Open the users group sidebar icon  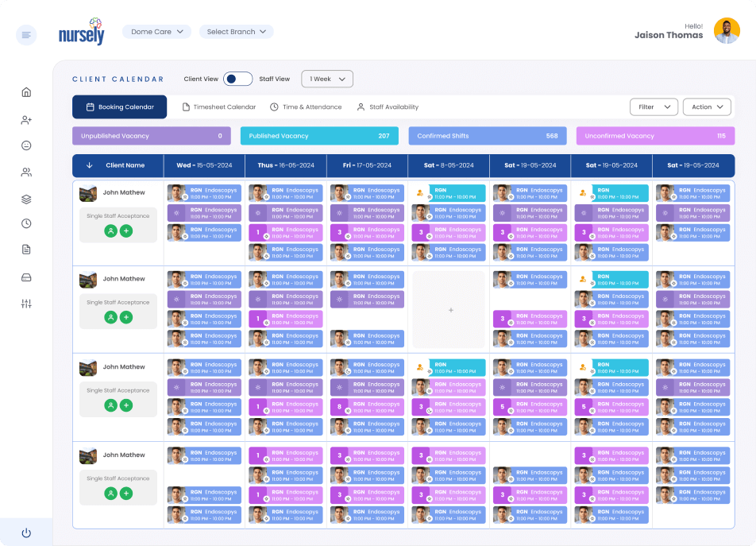[26, 172]
